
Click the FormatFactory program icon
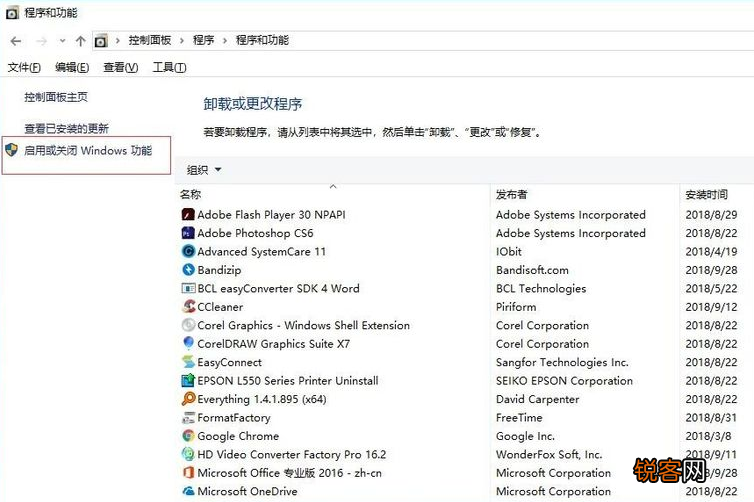click(188, 417)
